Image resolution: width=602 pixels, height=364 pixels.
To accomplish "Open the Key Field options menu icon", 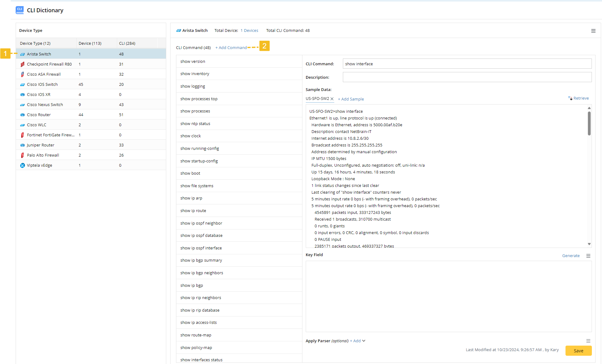I will 588,256.
